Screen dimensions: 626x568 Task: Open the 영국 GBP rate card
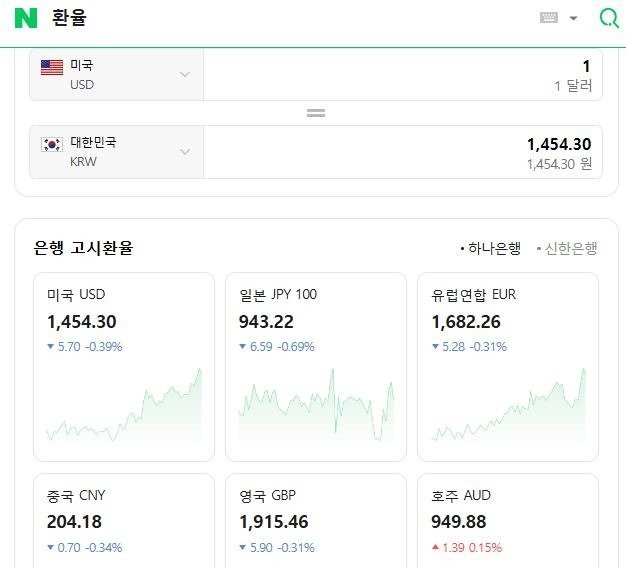[x=316, y=520]
